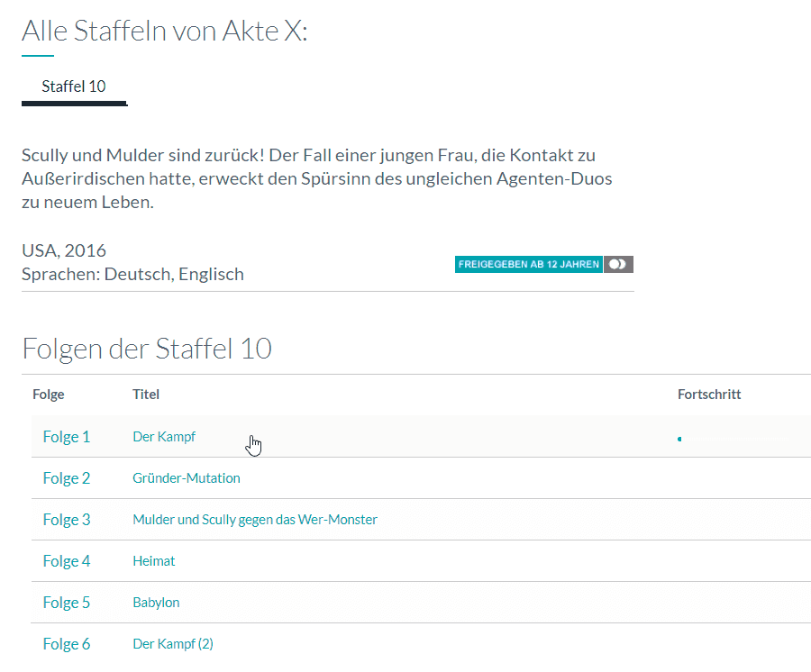Click the Titel column header
Screen dimensions: 811x672
pyautogui.click(x=146, y=395)
